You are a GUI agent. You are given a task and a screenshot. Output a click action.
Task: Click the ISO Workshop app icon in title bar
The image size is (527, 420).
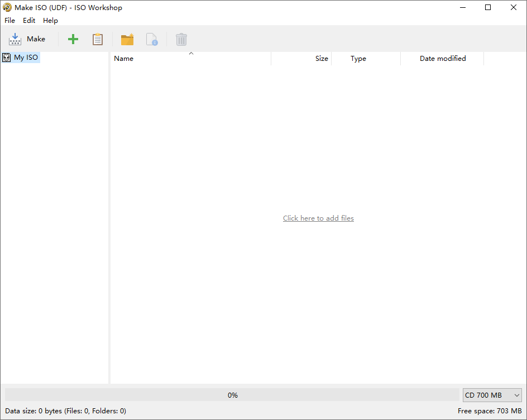[x=7, y=8]
